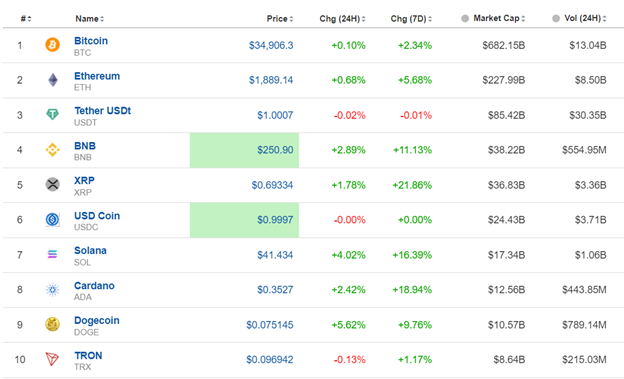Select the ADA ticker text
The width and height of the screenshot is (624, 379).
pos(83,297)
